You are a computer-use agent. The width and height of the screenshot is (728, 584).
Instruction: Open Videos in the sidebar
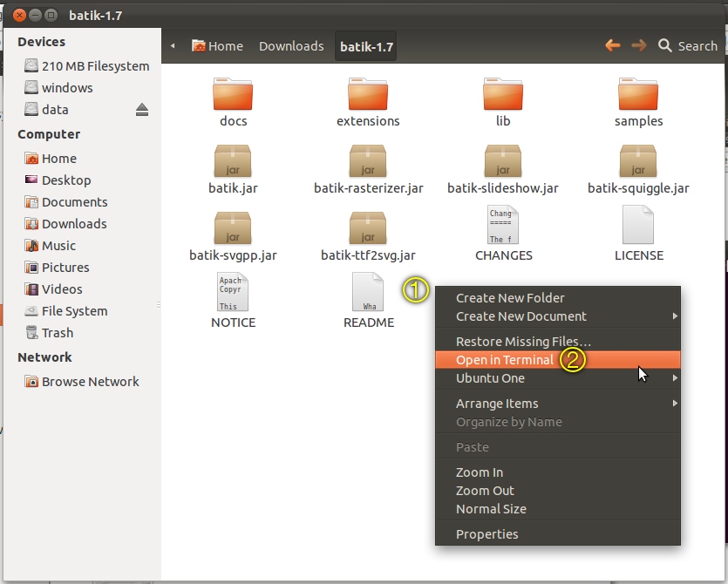click(53, 289)
